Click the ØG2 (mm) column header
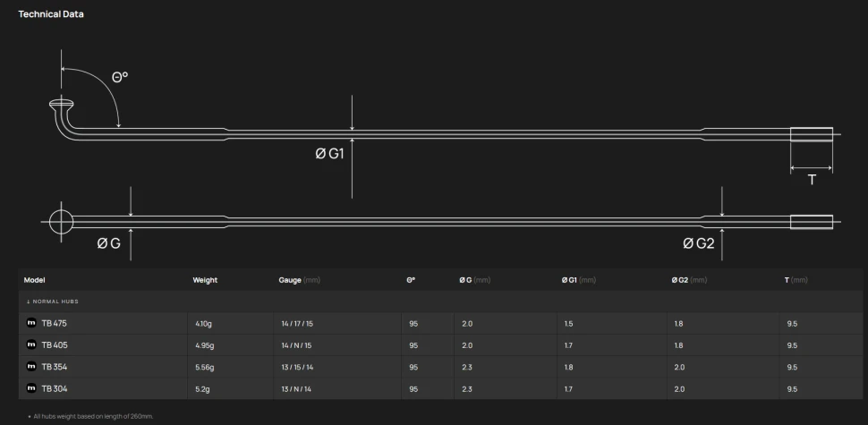Image resolution: width=868 pixels, height=425 pixels. (689, 280)
